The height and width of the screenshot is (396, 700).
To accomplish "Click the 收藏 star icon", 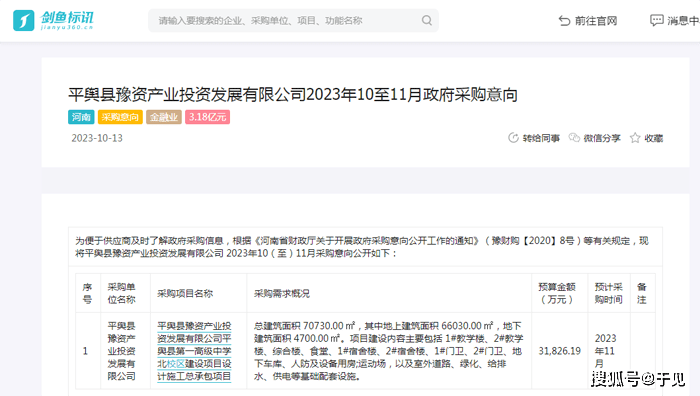I will (x=635, y=138).
